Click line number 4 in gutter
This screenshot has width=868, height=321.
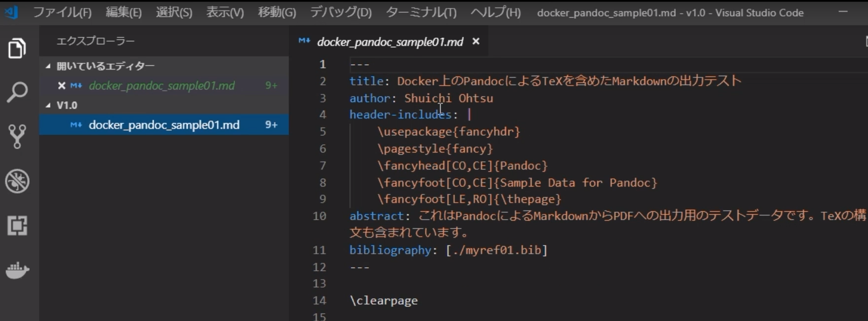tap(323, 115)
